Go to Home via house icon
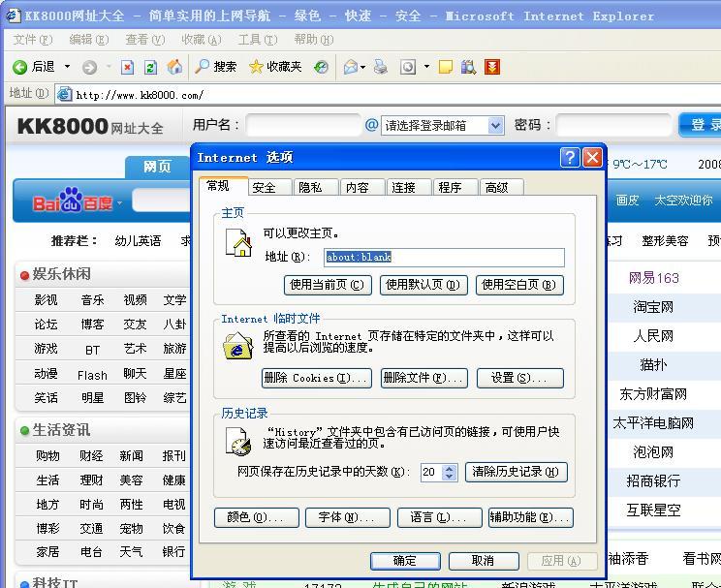721x588 pixels. [x=174, y=67]
